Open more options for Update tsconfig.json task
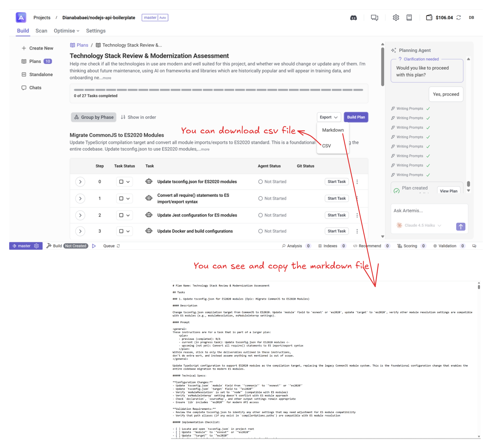The height and width of the screenshot is (448, 492). (x=357, y=182)
